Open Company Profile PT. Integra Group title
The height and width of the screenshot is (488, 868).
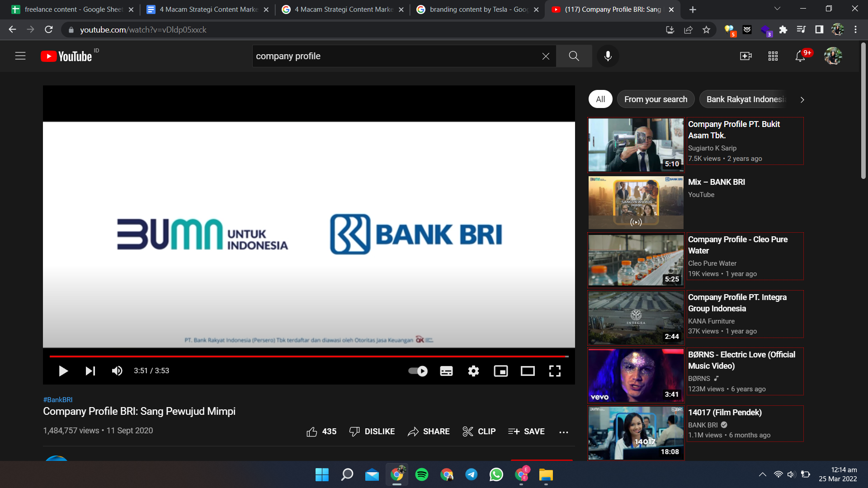[737, 303]
